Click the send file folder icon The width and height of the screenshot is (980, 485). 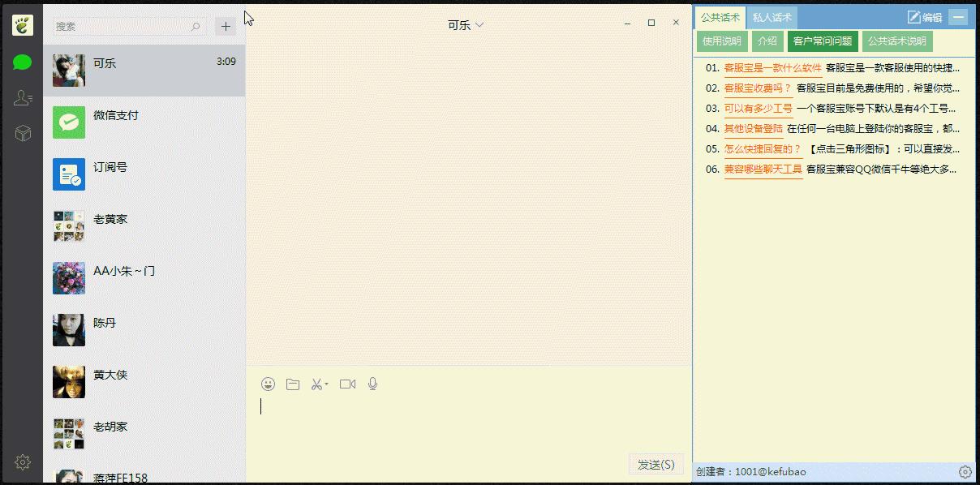pos(292,384)
